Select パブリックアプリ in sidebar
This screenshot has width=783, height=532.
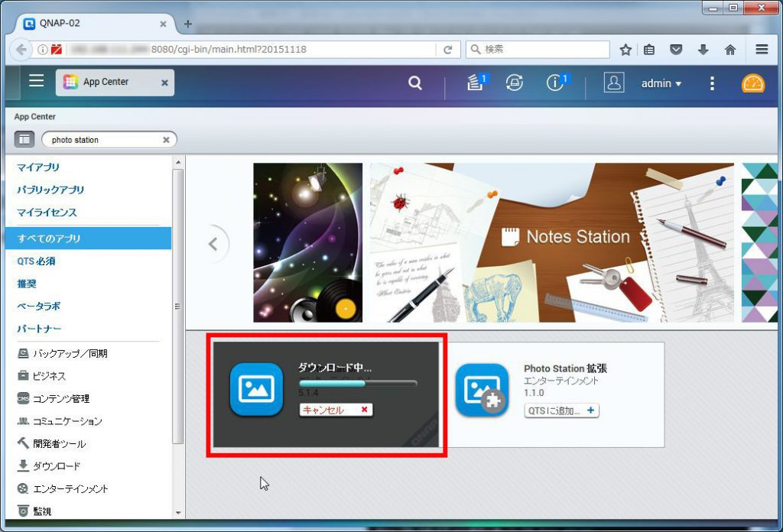tap(50, 190)
